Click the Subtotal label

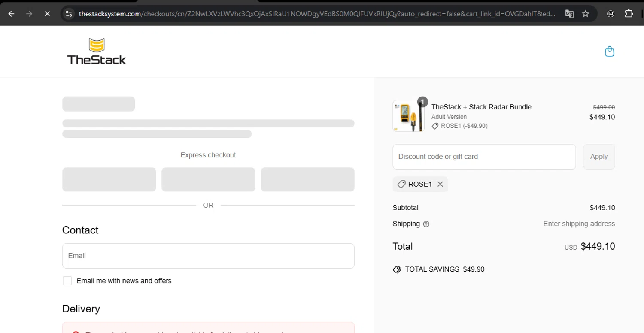(x=405, y=208)
